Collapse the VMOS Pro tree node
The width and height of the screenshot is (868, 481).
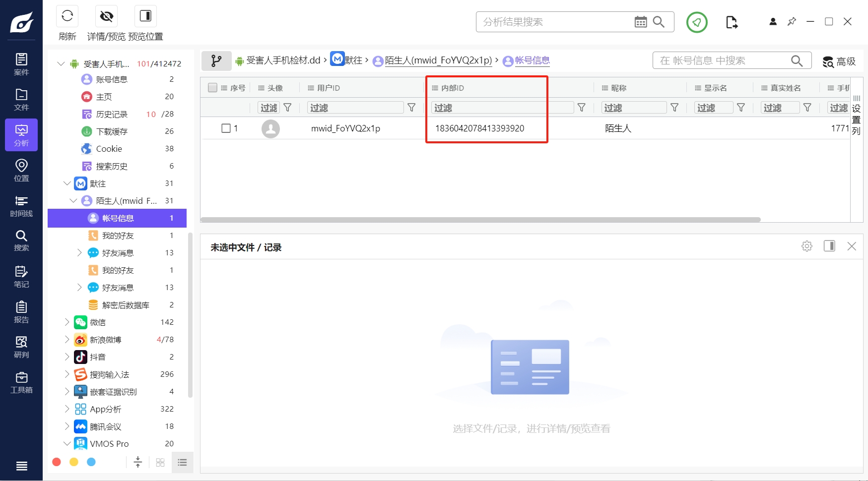coord(67,443)
